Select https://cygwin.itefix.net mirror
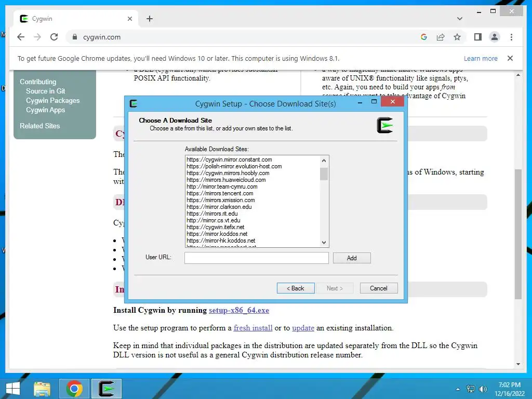 click(216, 228)
